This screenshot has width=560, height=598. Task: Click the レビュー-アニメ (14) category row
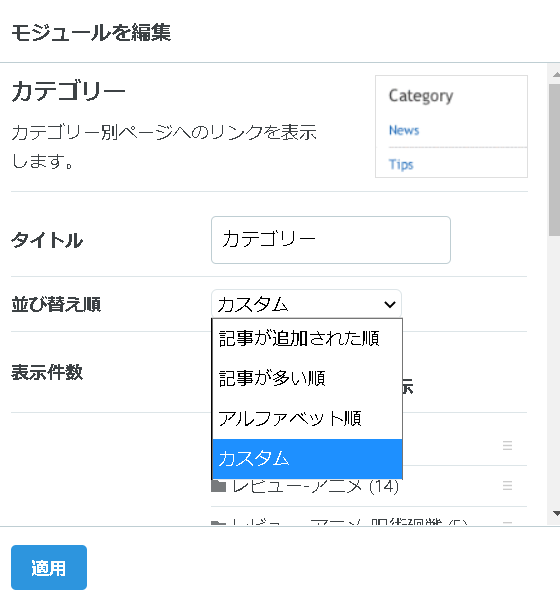369,486
